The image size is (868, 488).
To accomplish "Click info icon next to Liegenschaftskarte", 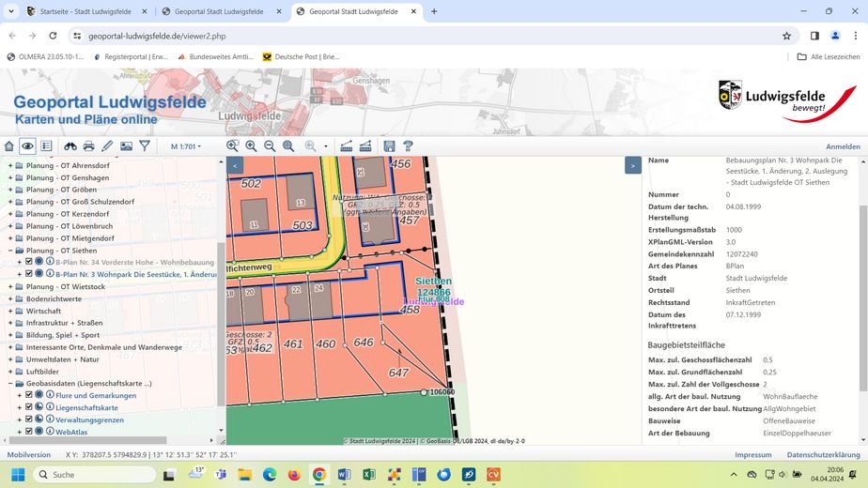I will click(x=50, y=407).
